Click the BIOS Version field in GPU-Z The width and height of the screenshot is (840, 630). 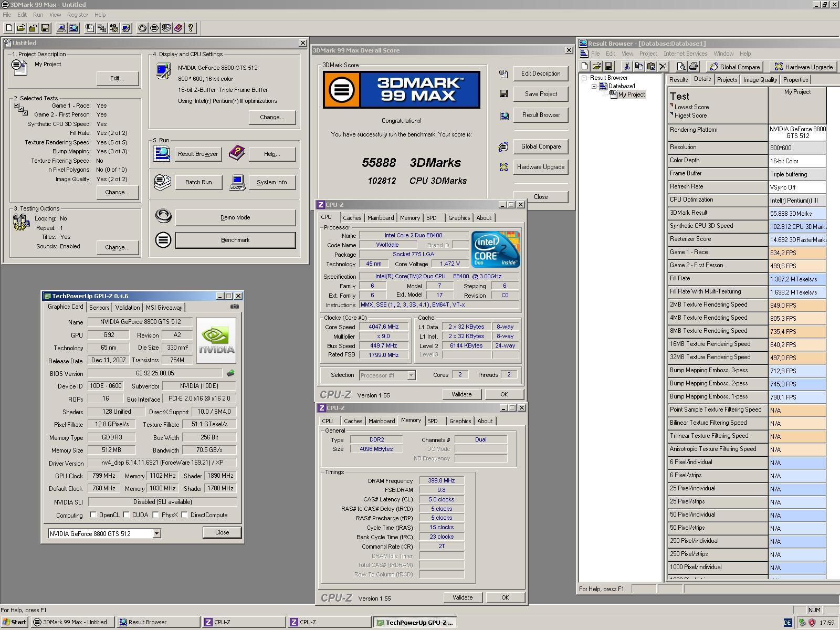[155, 373]
